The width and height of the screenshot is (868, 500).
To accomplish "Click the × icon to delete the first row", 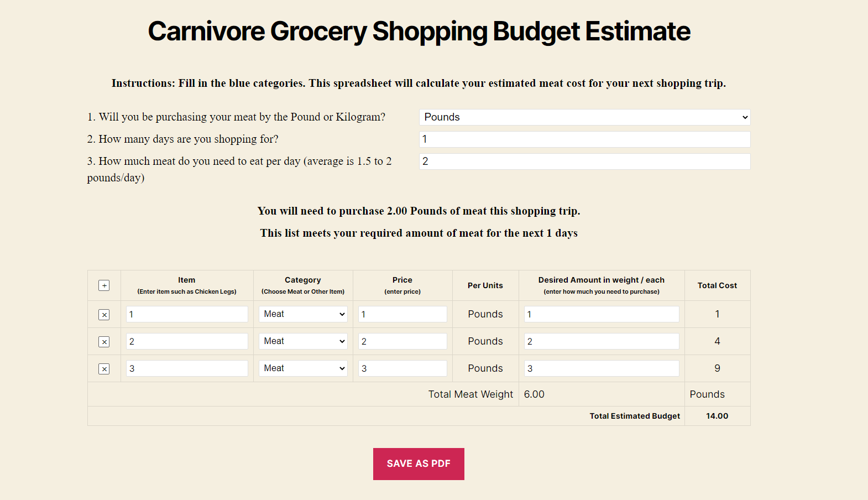I will [x=104, y=314].
